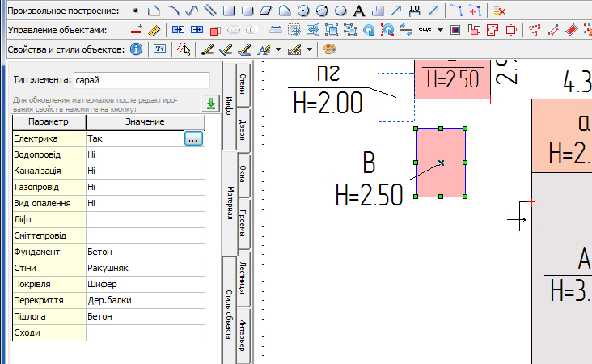Select the diagonal arrow drawing tool
Screen dimensions: 592x364
click(396, 11)
